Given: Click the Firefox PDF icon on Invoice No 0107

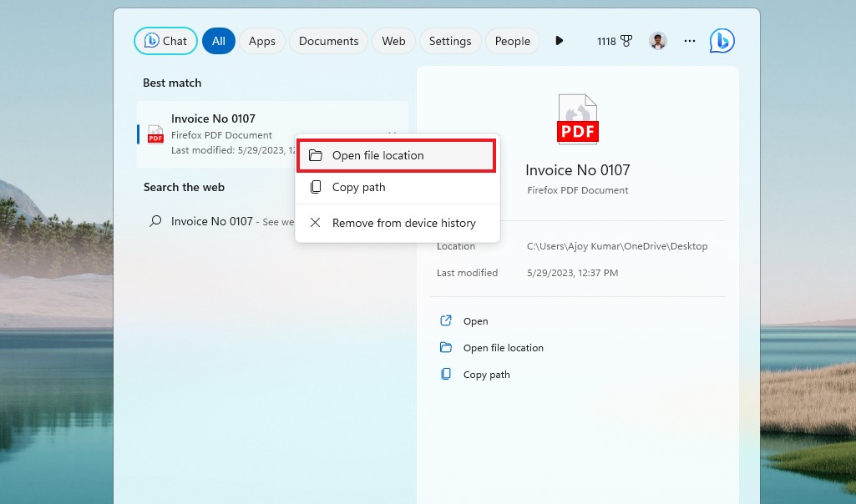Looking at the screenshot, I should (154, 134).
